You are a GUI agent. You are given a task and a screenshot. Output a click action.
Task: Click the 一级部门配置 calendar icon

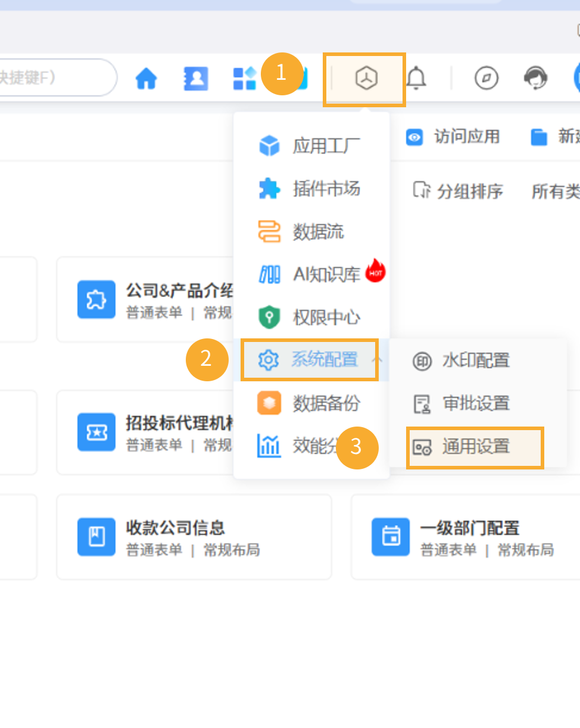391,537
